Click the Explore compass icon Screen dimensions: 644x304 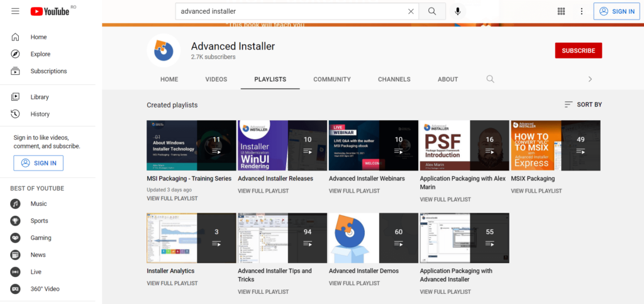[15, 54]
